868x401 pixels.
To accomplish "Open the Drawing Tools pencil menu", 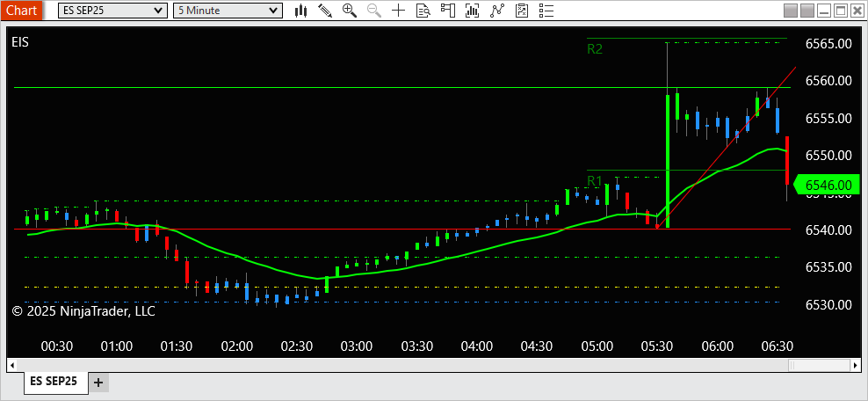I will pyautogui.click(x=325, y=10).
